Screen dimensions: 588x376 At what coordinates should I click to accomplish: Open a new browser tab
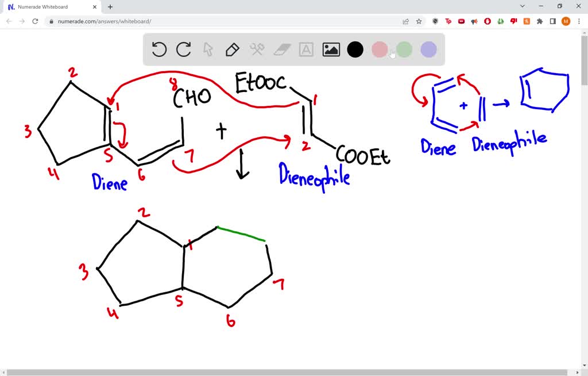coord(109,7)
